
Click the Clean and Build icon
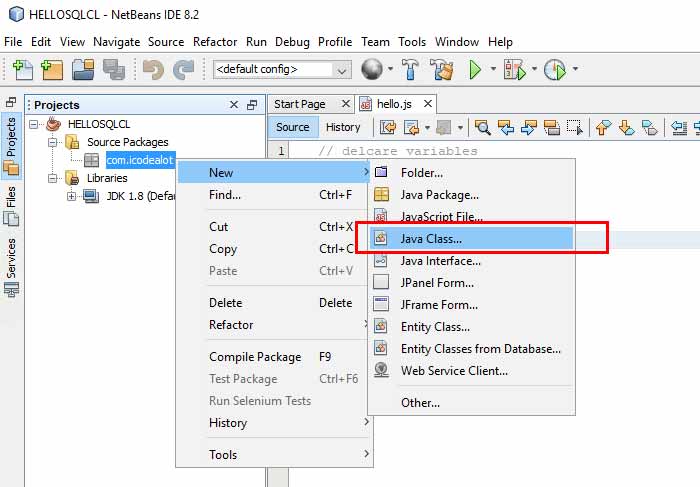click(x=441, y=69)
